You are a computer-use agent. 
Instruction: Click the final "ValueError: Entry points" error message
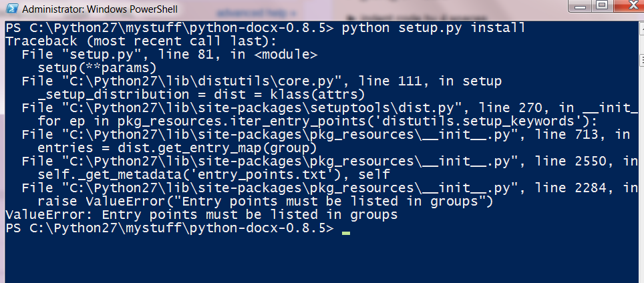(200, 215)
